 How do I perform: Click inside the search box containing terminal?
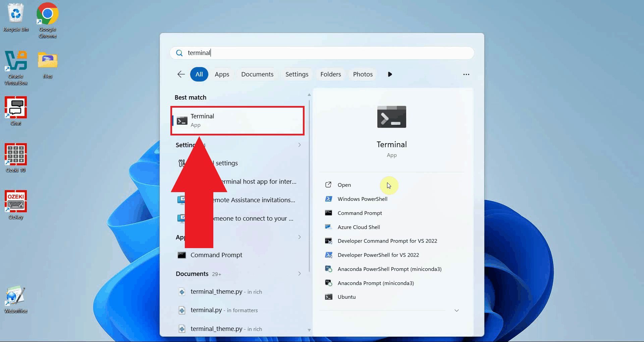[x=322, y=53]
